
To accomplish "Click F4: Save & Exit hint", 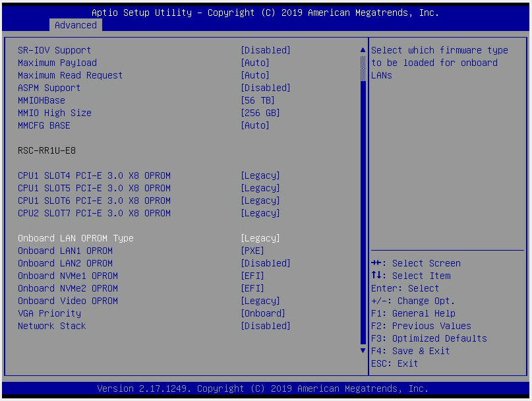I will coord(410,351).
